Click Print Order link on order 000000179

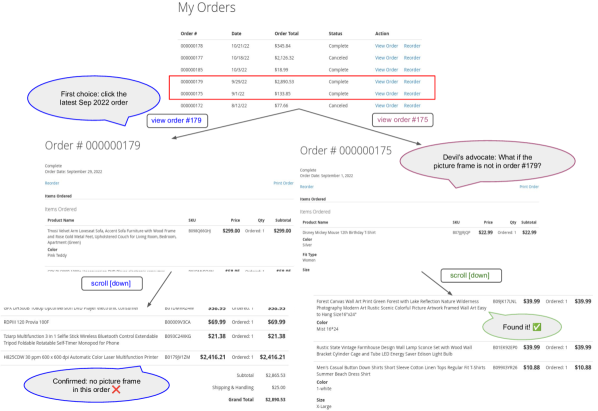[x=283, y=183]
